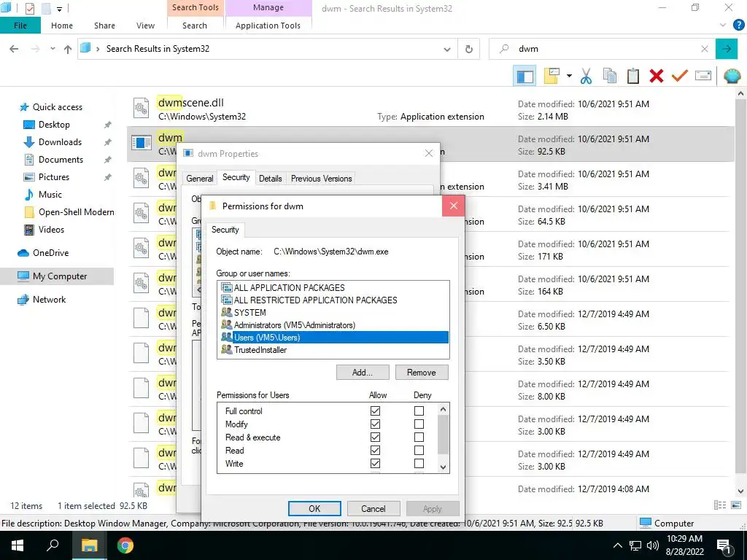Click the volume speaker tray icon
Screen dimensions: 747x560
coord(653,545)
